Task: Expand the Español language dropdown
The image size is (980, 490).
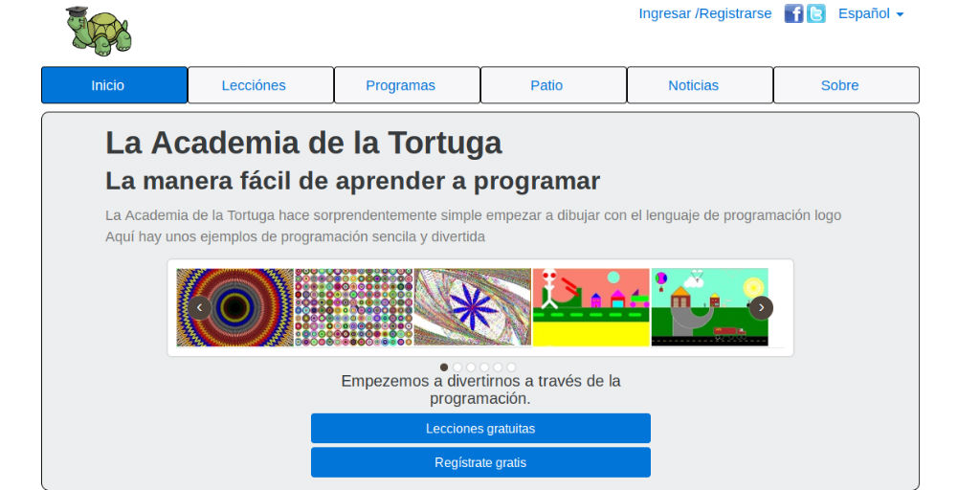Action: [871, 13]
